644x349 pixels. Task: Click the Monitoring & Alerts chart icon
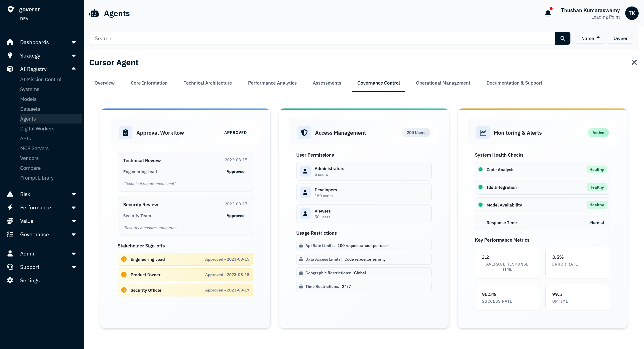483,133
